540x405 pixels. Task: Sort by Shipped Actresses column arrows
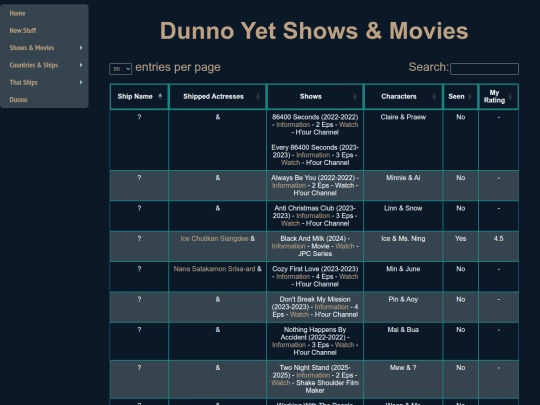click(258, 96)
